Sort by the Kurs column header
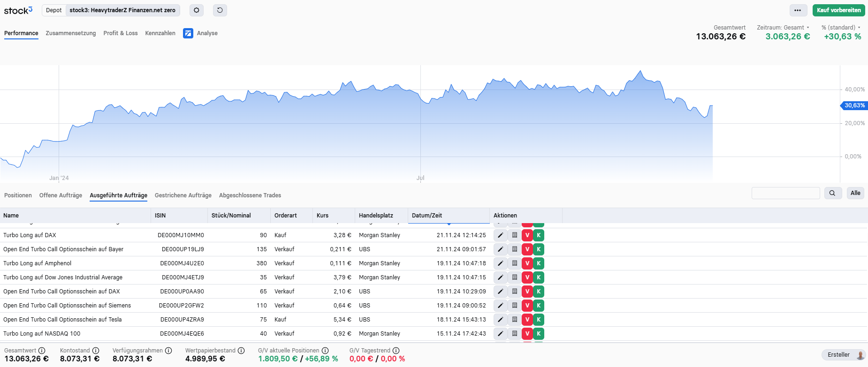 [334, 216]
